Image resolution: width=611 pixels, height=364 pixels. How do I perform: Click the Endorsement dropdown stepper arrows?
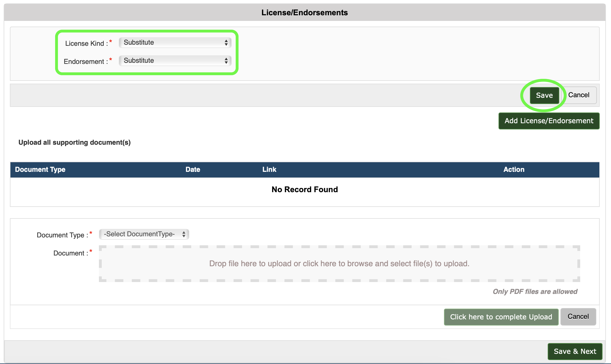[x=226, y=61]
